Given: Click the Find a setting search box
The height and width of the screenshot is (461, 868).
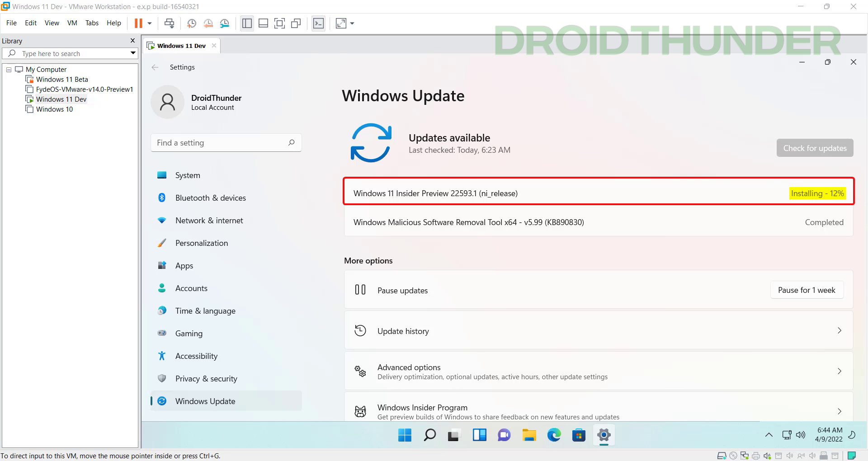Looking at the screenshot, I should [226, 143].
